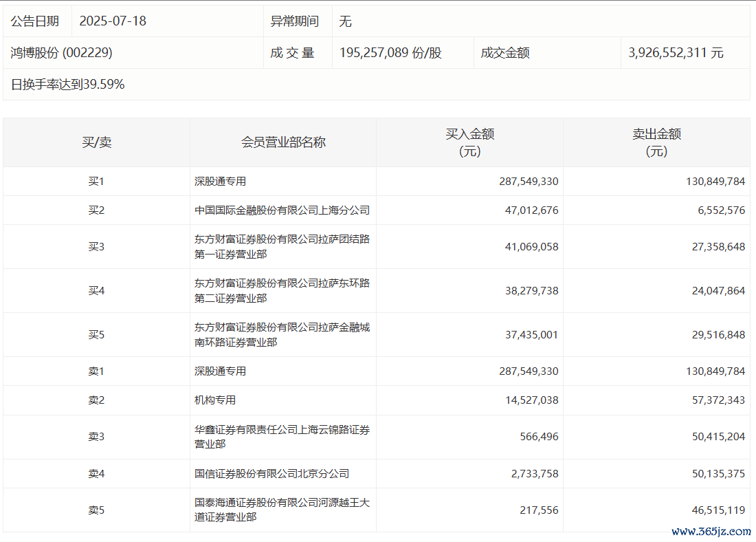The width and height of the screenshot is (756, 542).
Task: Click trading volume 195,257,089 份/股
Action: 390,52
